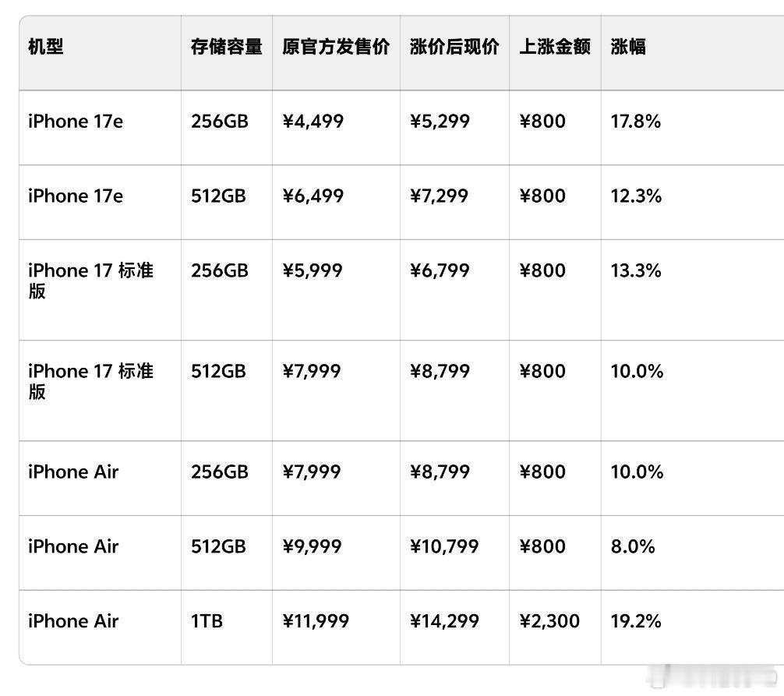Select the original price ¥4,499

(313, 122)
